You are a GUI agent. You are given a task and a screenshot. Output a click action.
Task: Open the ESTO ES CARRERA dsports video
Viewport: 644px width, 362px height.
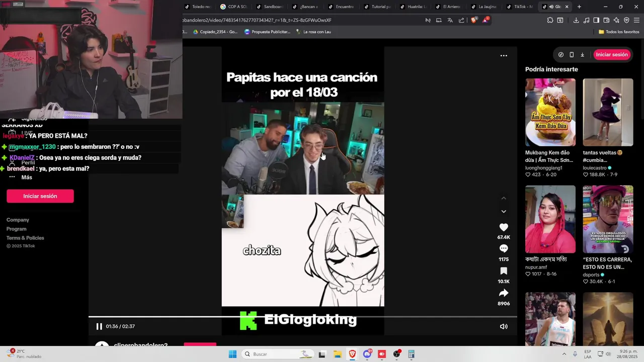pos(608,219)
